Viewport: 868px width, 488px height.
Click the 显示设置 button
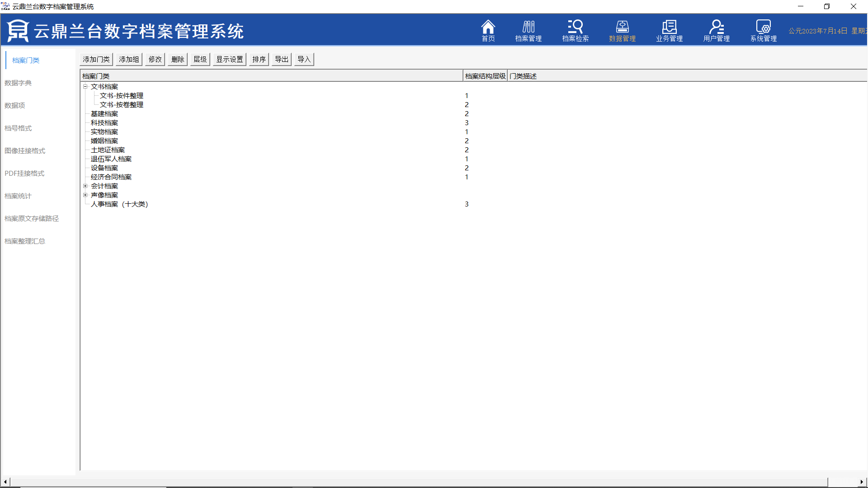tap(229, 59)
